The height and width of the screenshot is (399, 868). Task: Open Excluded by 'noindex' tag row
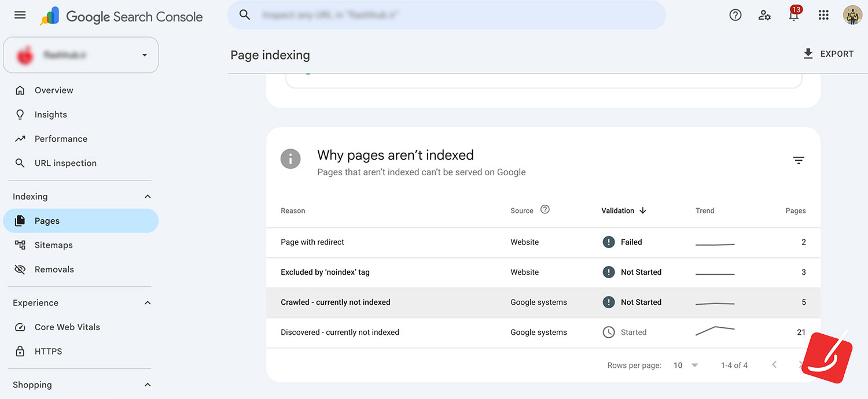pos(543,272)
